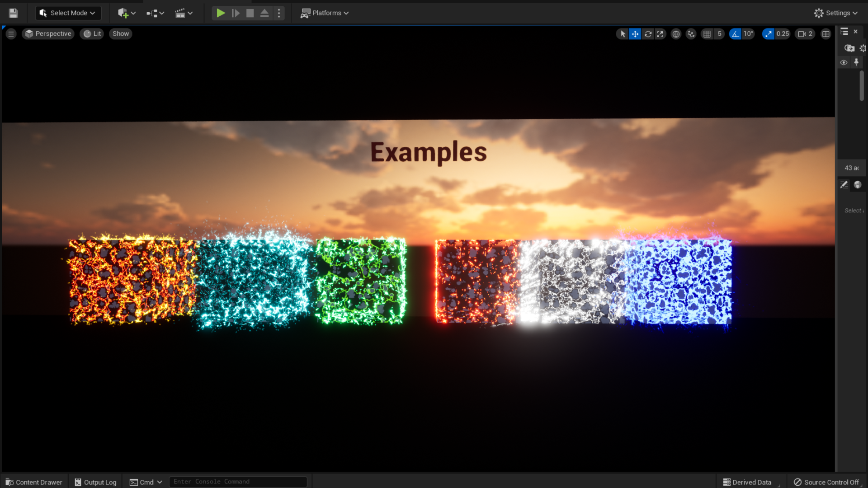
Task: Toggle maximize viewport layout button
Action: pyautogui.click(x=826, y=34)
